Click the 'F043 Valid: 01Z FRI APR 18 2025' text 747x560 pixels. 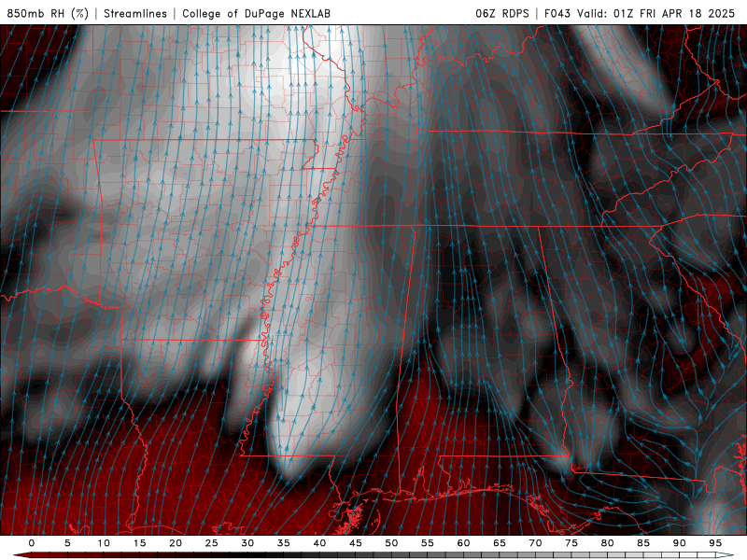click(x=640, y=13)
